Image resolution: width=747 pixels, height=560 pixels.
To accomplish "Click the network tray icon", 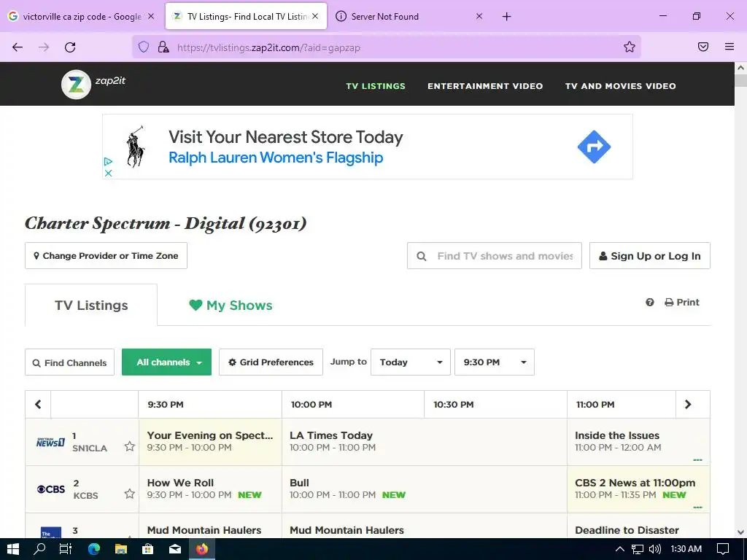I will (638, 549).
